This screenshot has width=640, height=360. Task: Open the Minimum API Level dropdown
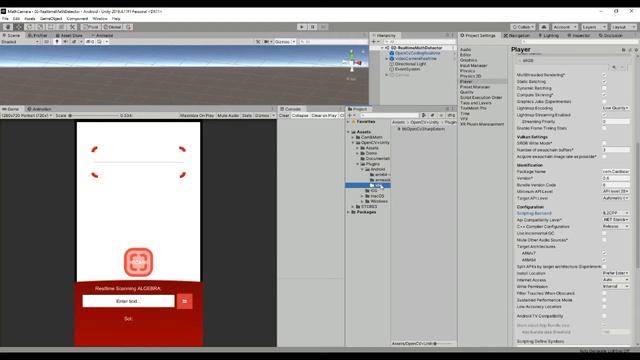click(616, 191)
